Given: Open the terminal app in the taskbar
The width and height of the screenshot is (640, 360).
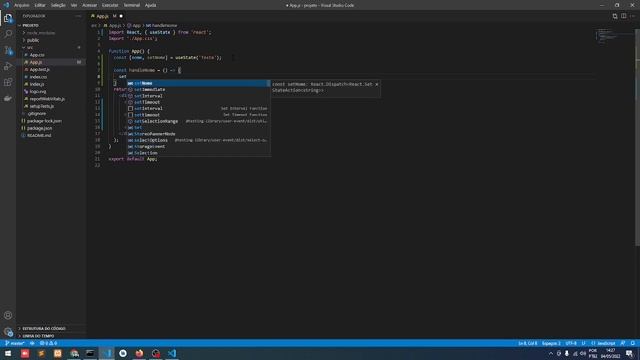Looking at the screenshot, I should [90, 353].
